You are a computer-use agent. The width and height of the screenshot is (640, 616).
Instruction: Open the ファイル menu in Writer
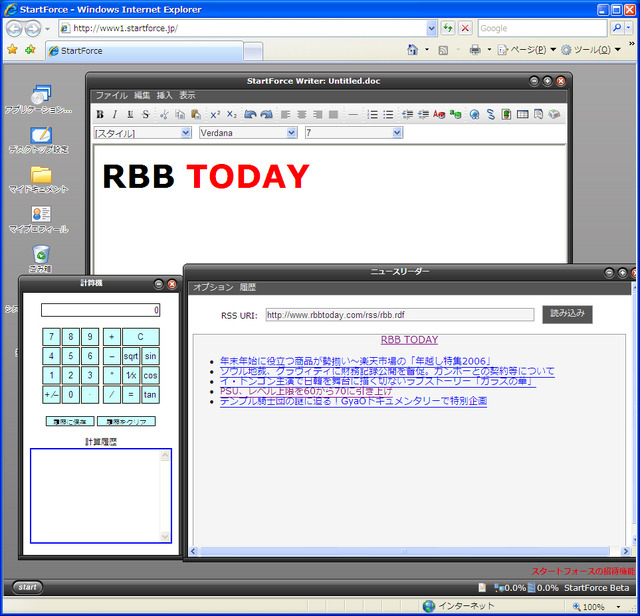coord(111,96)
